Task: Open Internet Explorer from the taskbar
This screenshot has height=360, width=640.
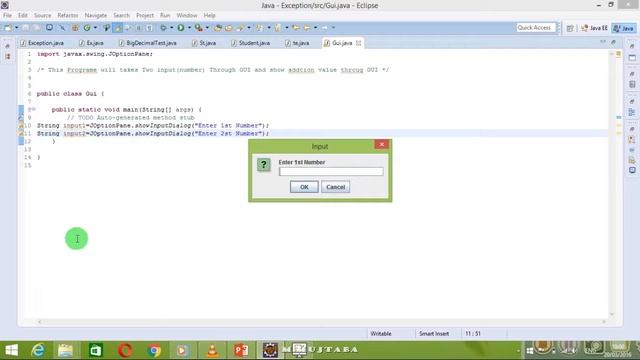Action: 38,350
